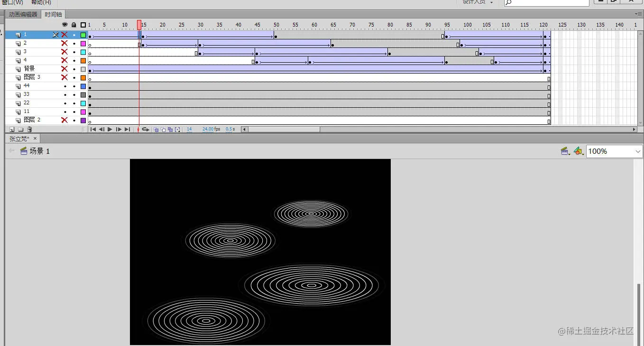Open the timeline panel options menu

[x=638, y=14]
